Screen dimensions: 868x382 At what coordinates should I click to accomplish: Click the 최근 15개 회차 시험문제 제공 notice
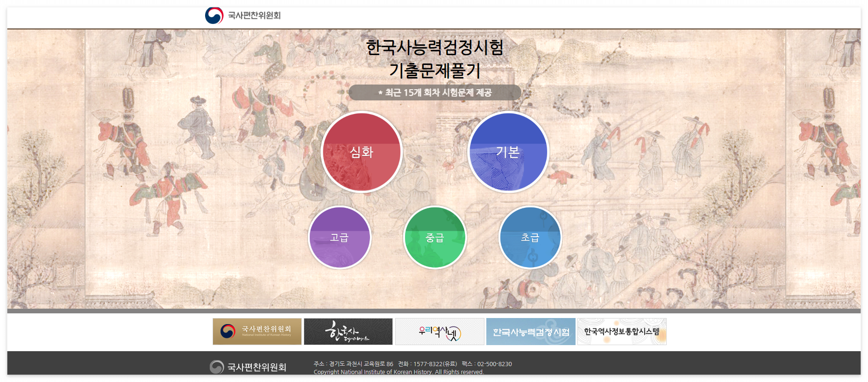[x=434, y=92]
